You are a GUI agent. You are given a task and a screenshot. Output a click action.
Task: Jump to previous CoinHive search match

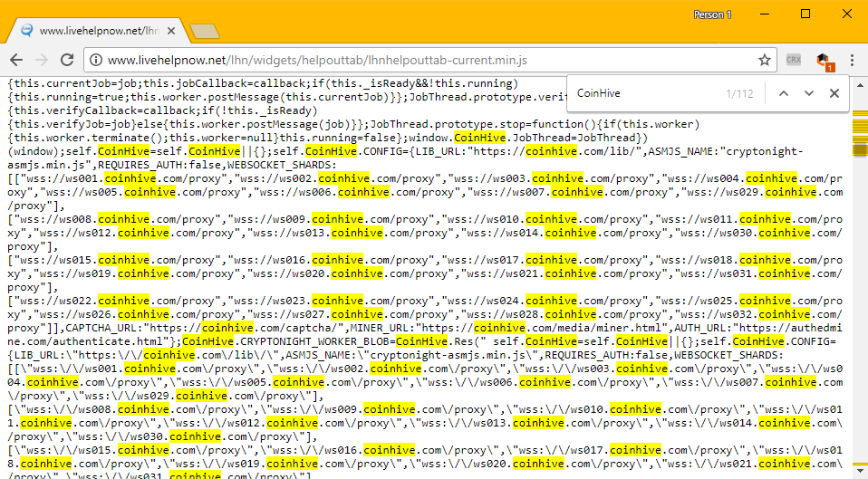(784, 93)
